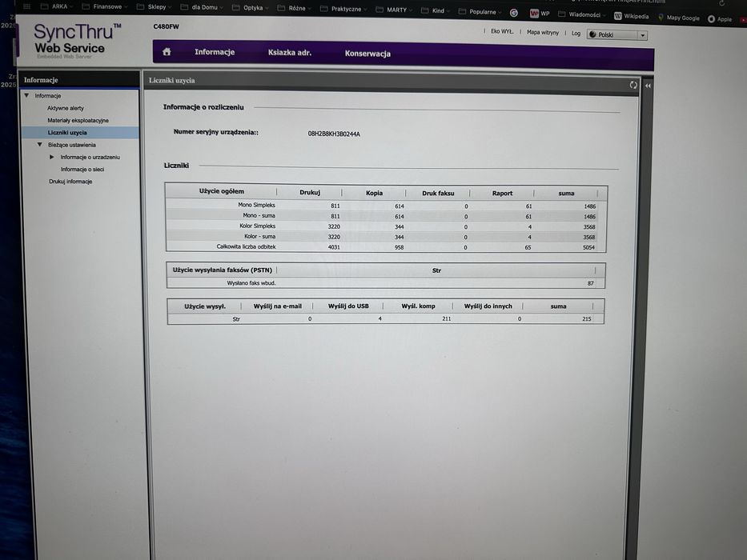Collapse the Bieżące ustawienia node
Viewport: 747px width, 560px height.
(x=39, y=144)
